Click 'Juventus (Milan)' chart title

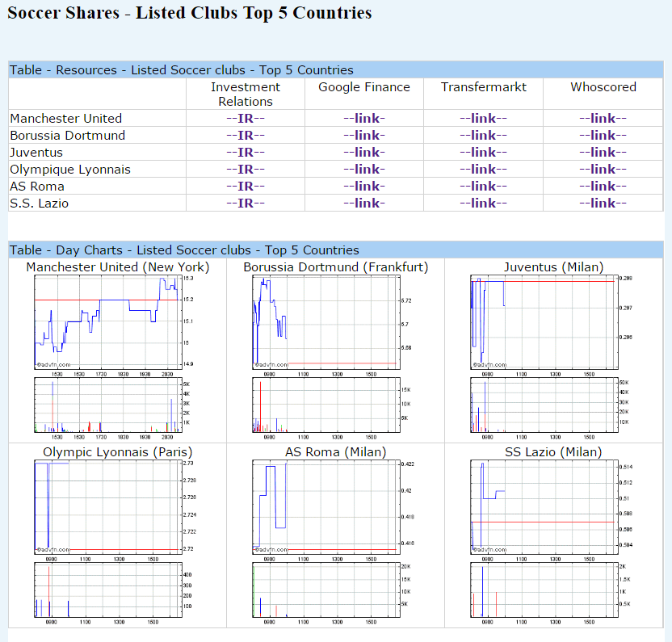pyautogui.click(x=554, y=267)
